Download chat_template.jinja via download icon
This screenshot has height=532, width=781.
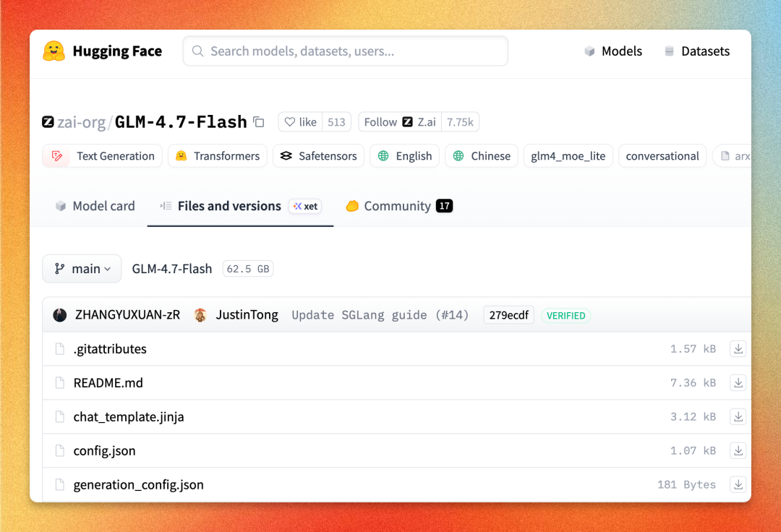[x=738, y=416]
